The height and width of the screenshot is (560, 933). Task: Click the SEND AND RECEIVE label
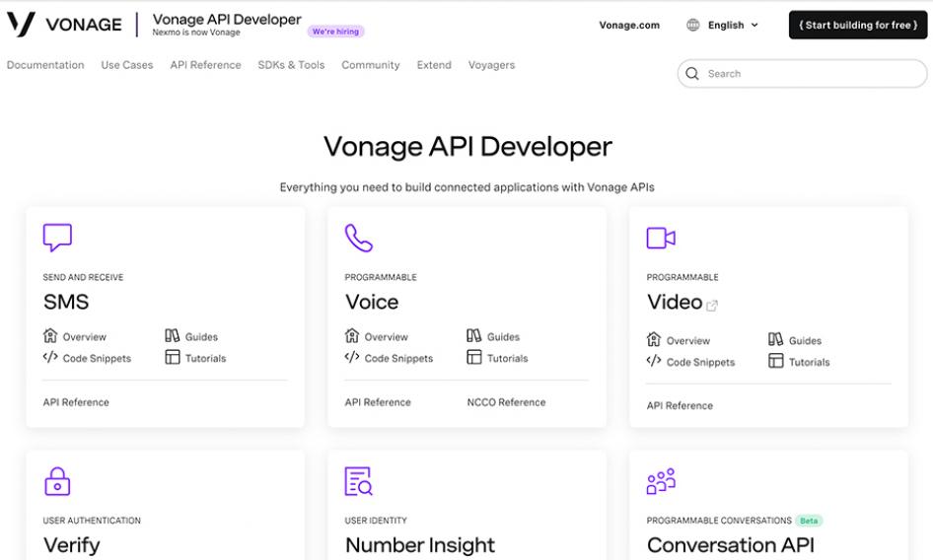point(83,277)
